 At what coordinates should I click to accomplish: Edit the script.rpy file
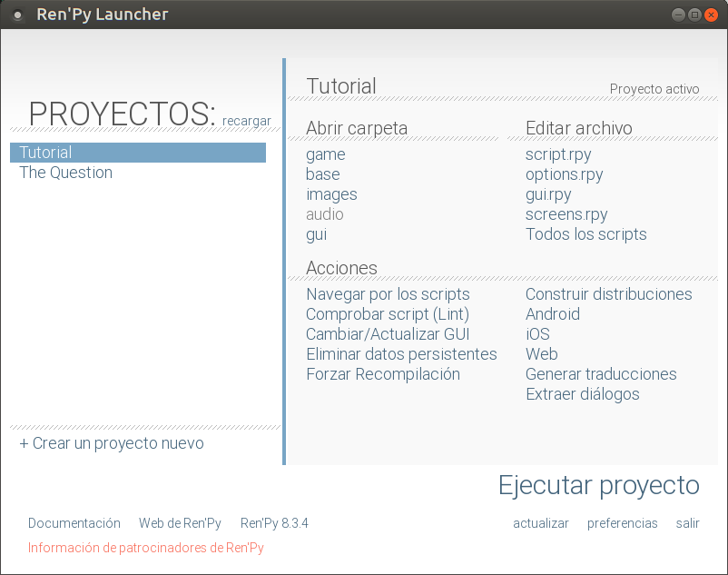click(557, 154)
